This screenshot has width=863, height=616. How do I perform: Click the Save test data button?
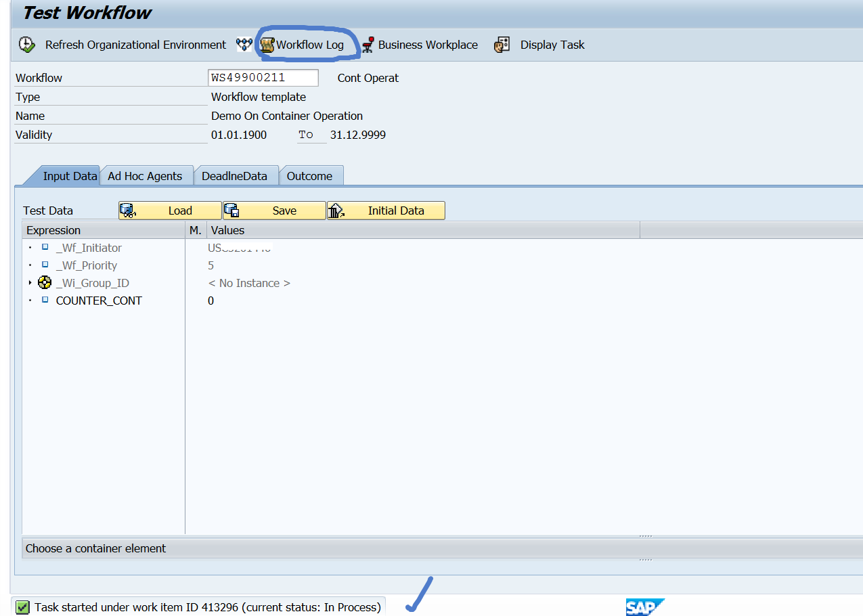(274, 211)
